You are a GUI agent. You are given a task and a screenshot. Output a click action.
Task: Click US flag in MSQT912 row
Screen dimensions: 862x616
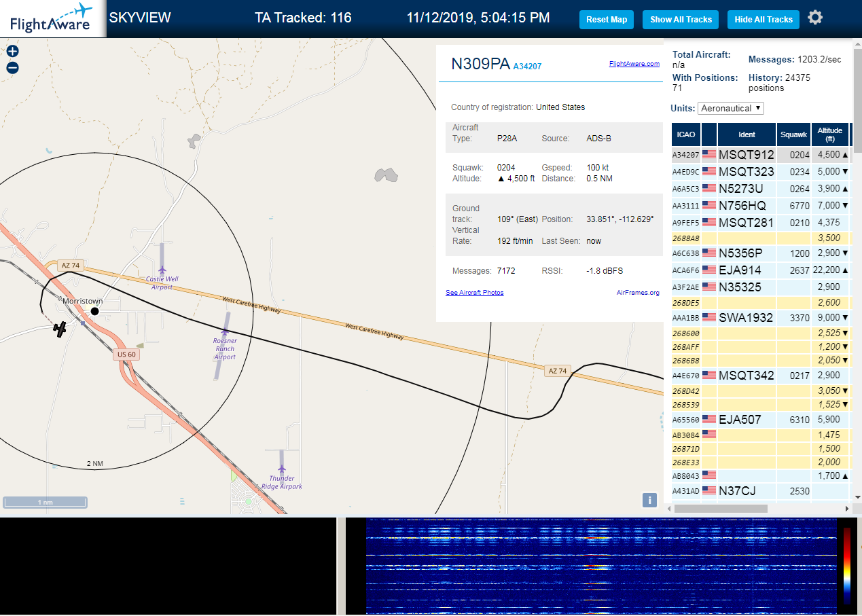point(709,155)
